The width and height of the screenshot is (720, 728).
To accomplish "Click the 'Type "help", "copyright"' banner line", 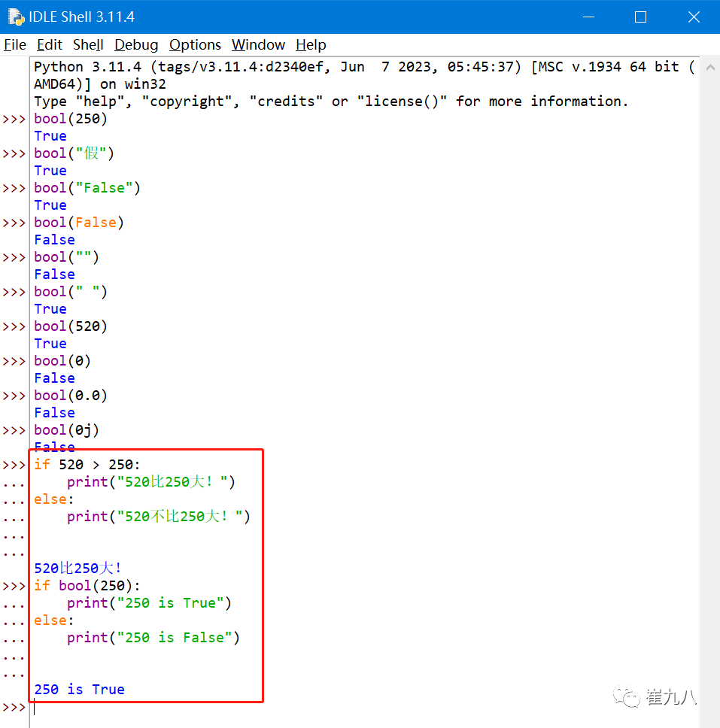I will tap(331, 102).
